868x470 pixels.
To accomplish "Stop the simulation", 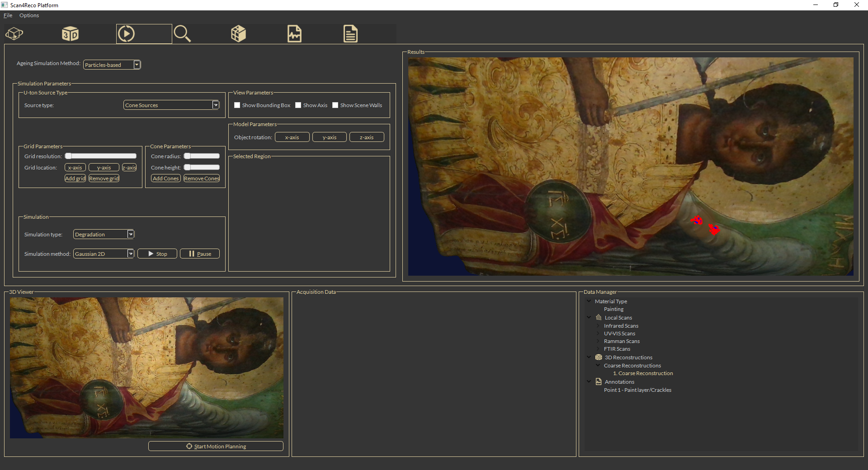I will [157, 254].
